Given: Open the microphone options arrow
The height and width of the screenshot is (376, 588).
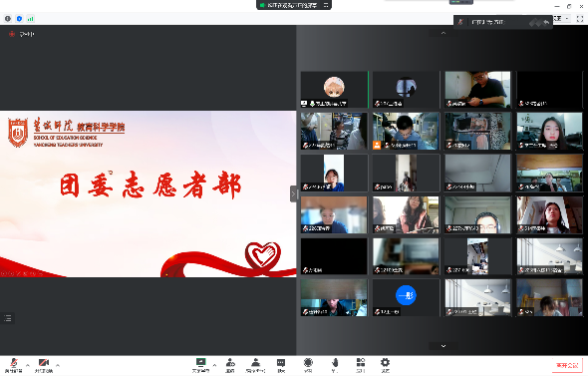Looking at the screenshot, I should (27, 365).
